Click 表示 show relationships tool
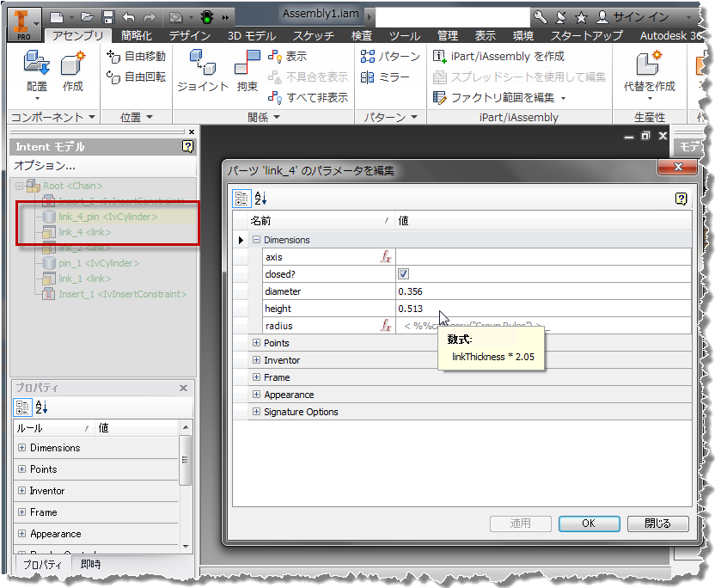The height and width of the screenshot is (588, 715). [287, 56]
